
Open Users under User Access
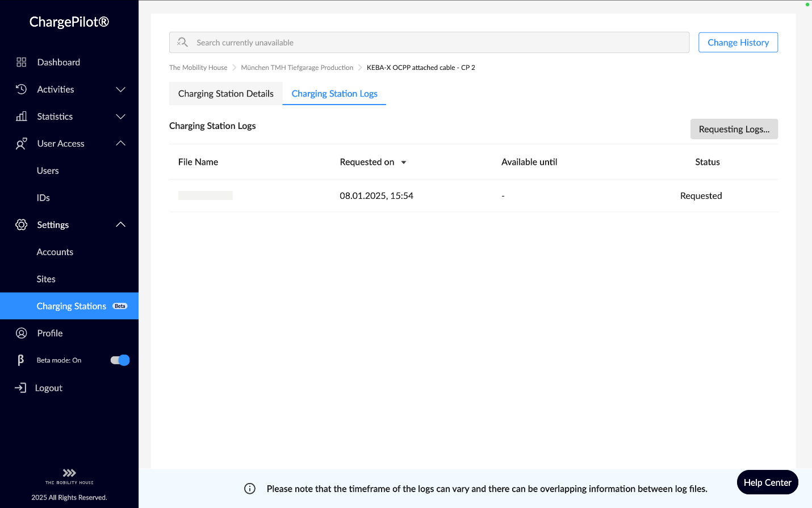coord(48,170)
